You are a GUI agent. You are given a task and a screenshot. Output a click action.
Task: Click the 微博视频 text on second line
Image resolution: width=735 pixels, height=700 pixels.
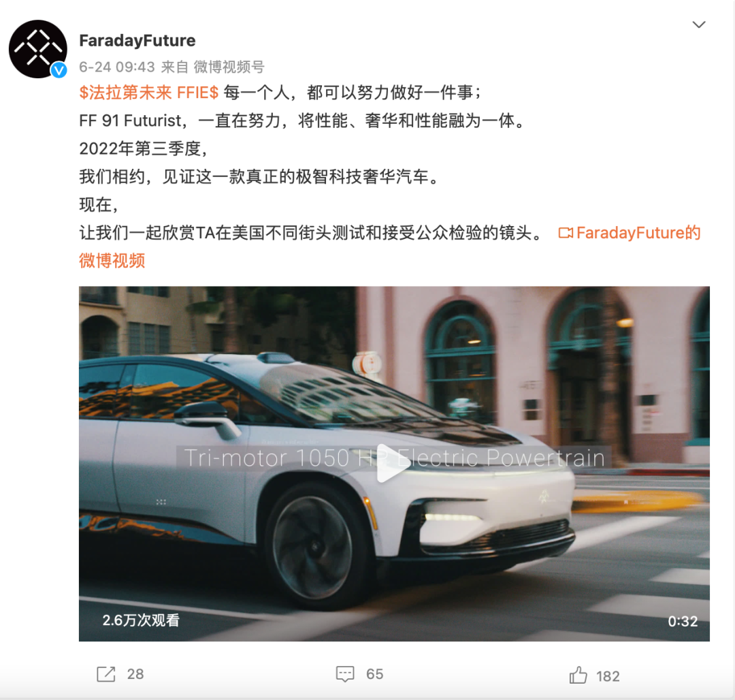tap(112, 260)
